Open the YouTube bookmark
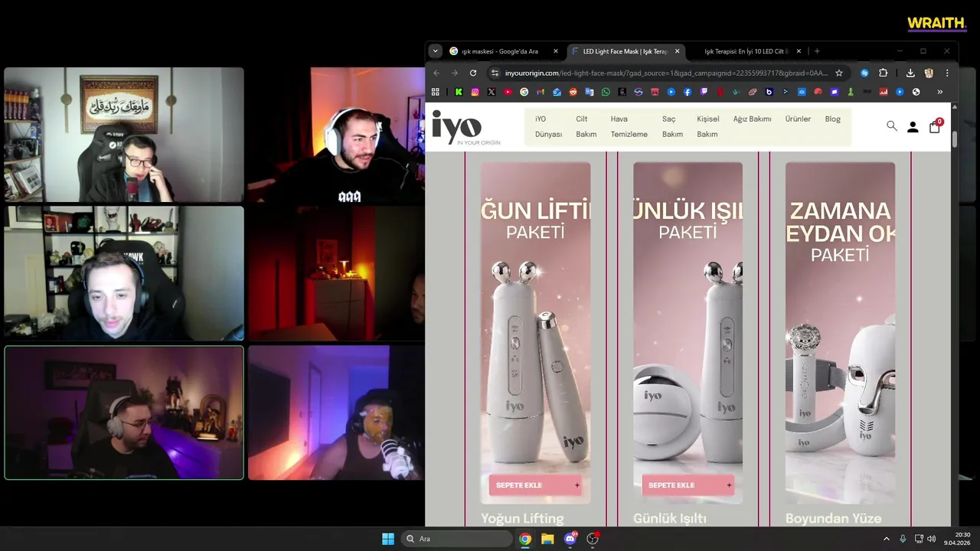This screenshot has height=551, width=980. pyautogui.click(x=508, y=92)
